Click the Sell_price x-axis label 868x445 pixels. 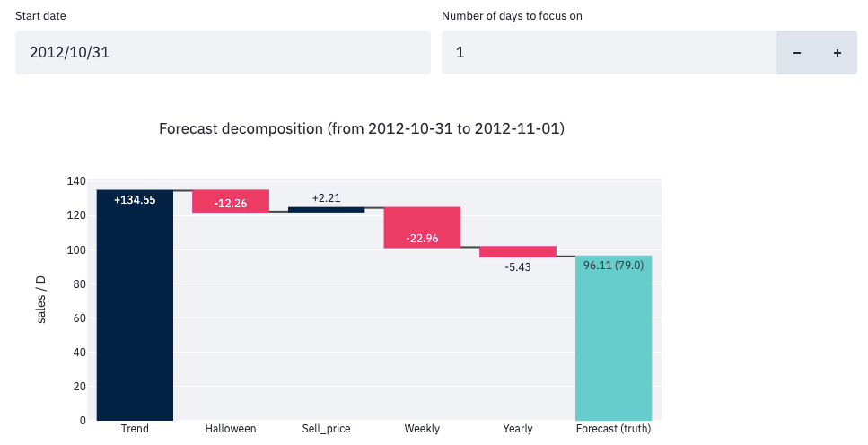click(x=326, y=429)
